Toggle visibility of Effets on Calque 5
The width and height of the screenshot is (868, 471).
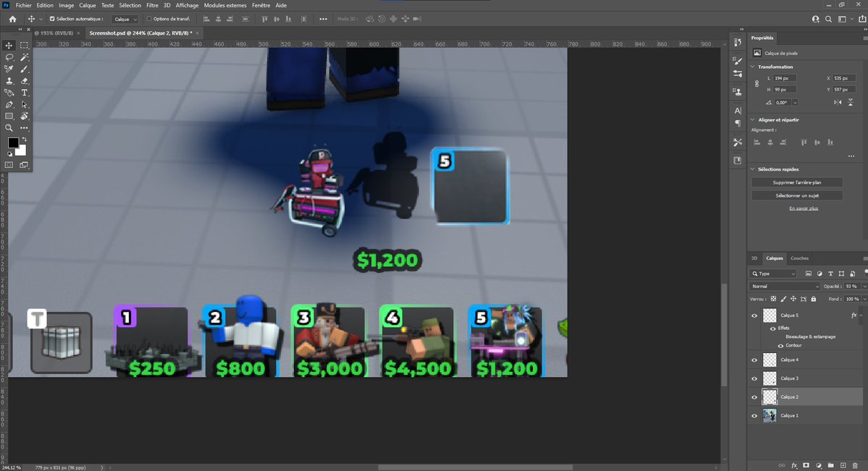[x=772, y=328]
